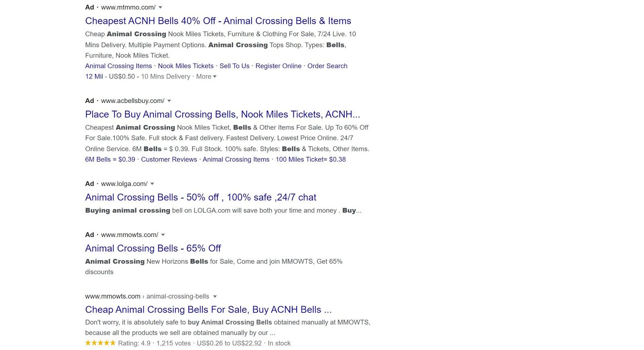Viewport: 644px width, 350px height.
Task: Open 'Animal Crossing Bells - 65% Off' ad
Action: point(153,248)
